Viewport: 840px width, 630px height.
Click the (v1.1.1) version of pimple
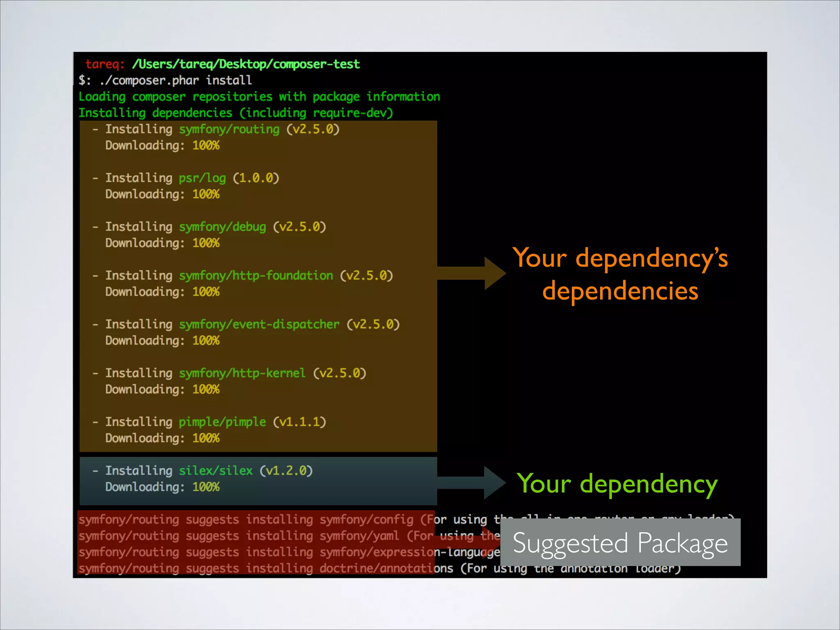tap(299, 422)
